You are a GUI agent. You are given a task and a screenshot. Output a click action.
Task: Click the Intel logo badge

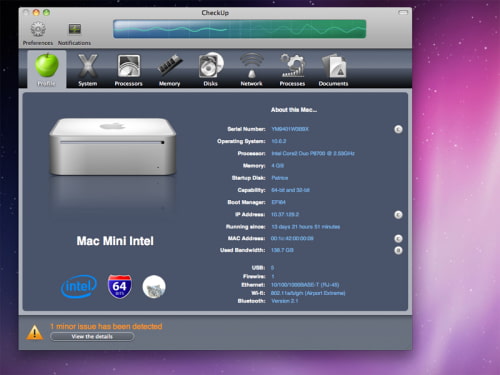coord(79,286)
